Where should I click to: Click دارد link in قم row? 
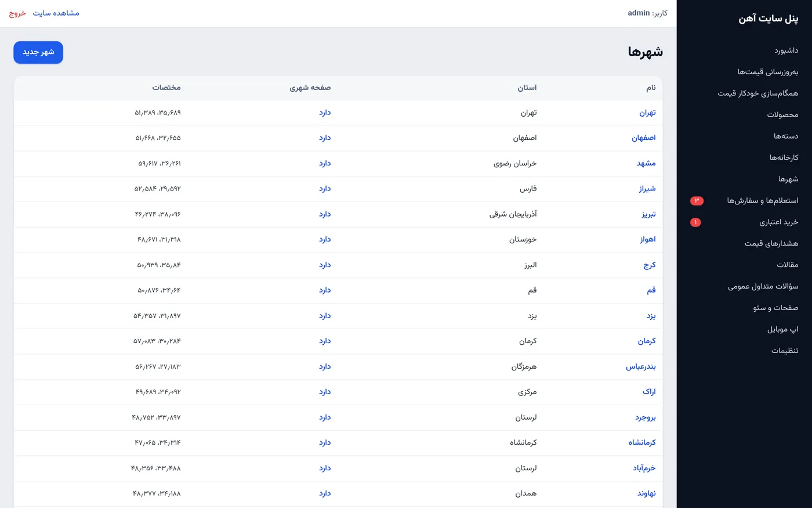[x=325, y=290]
